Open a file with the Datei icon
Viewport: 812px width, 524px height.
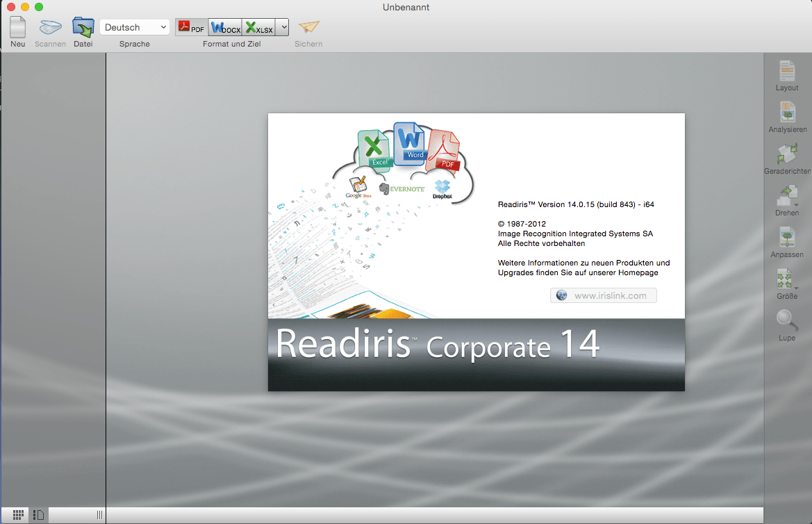pos(83,27)
